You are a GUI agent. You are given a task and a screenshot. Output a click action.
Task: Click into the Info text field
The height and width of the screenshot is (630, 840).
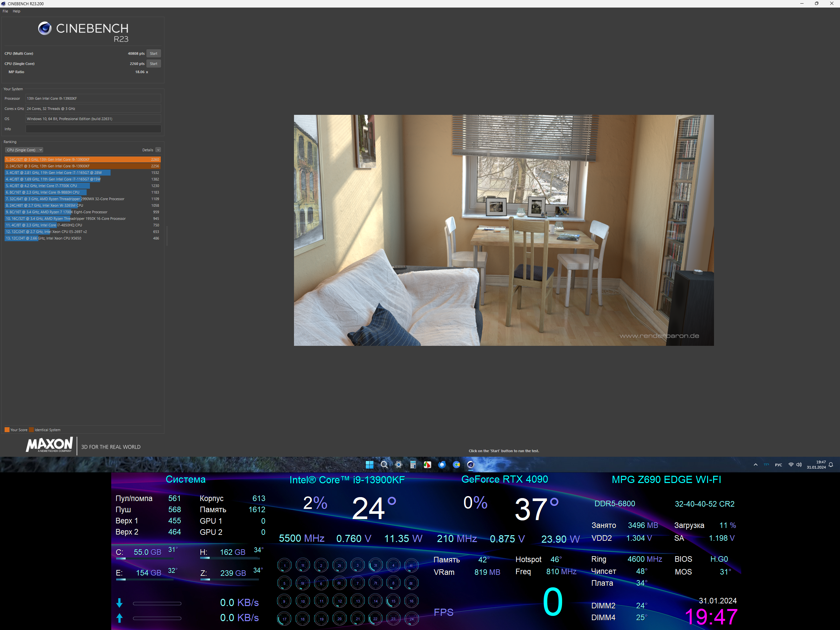tap(93, 129)
